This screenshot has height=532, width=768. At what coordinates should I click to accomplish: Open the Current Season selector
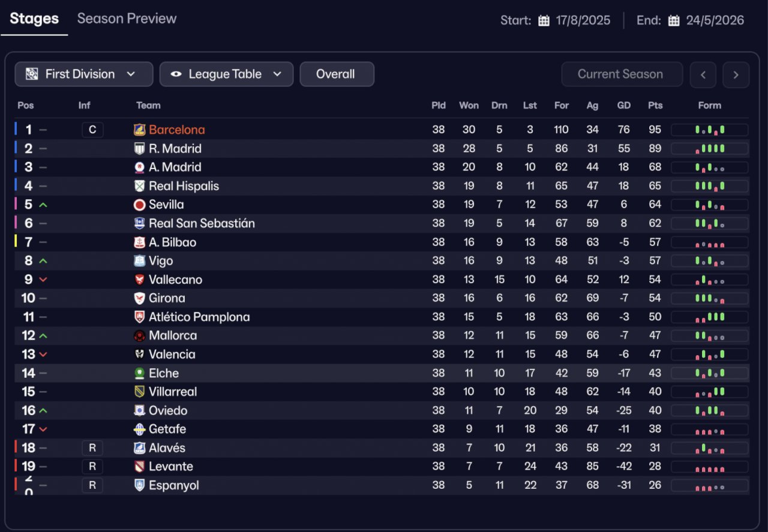pyautogui.click(x=622, y=74)
